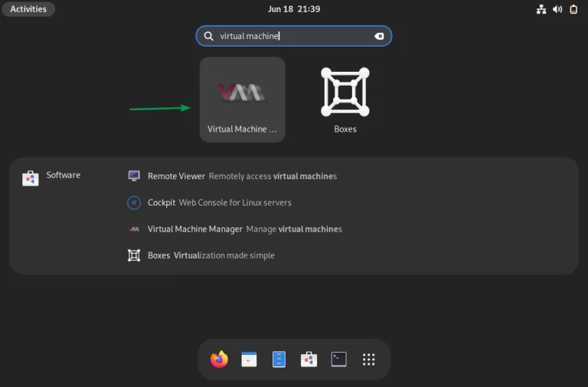This screenshot has width=588, height=387.
Task: Click the Cockpit circle icon
Action: pos(134,203)
